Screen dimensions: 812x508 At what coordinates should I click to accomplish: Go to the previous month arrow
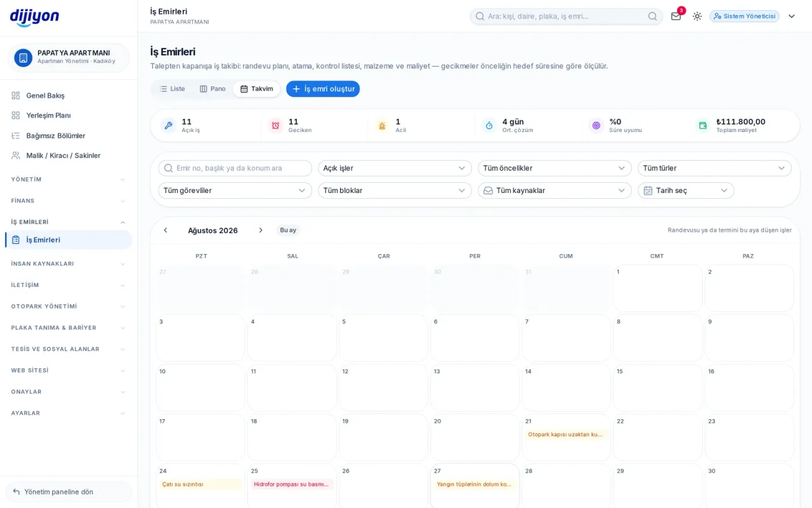pyautogui.click(x=166, y=231)
